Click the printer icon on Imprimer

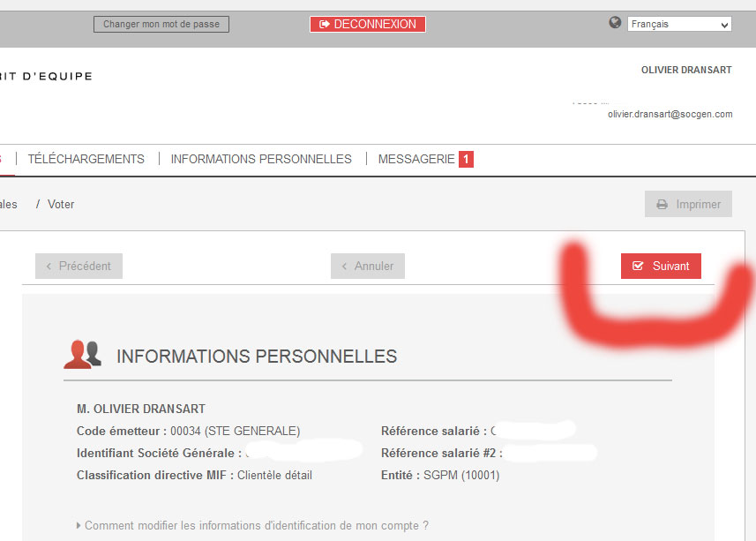point(662,205)
